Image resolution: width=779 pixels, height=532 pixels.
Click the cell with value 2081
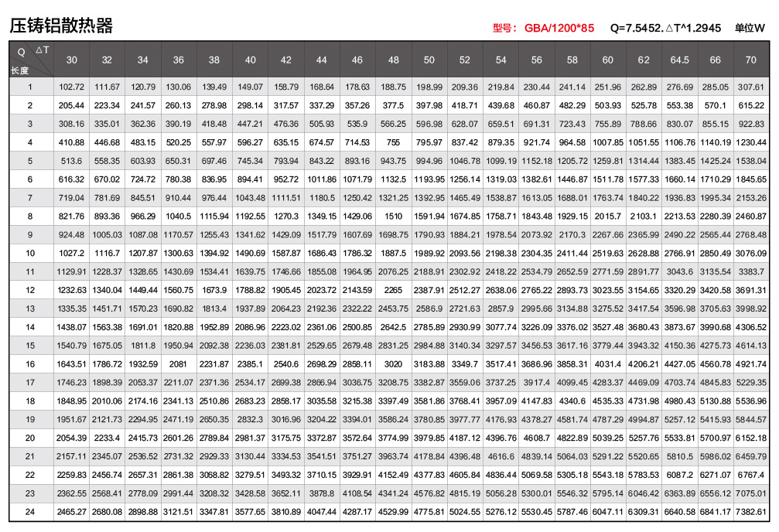click(x=179, y=364)
